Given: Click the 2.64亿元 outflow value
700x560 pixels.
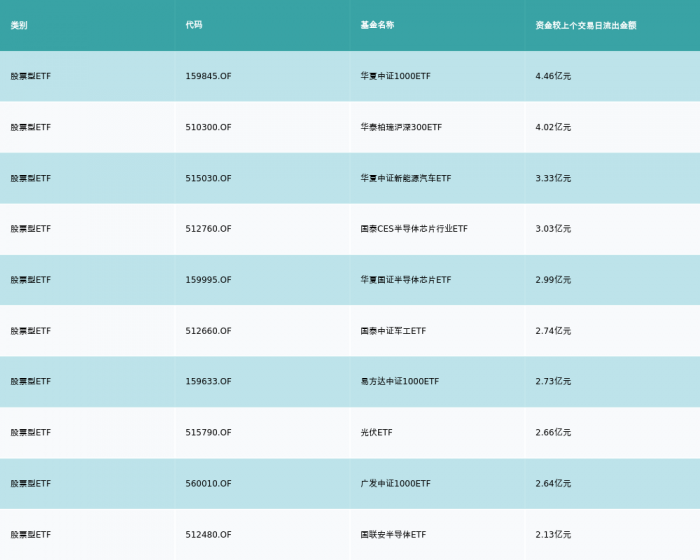Looking at the screenshot, I should (553, 484).
